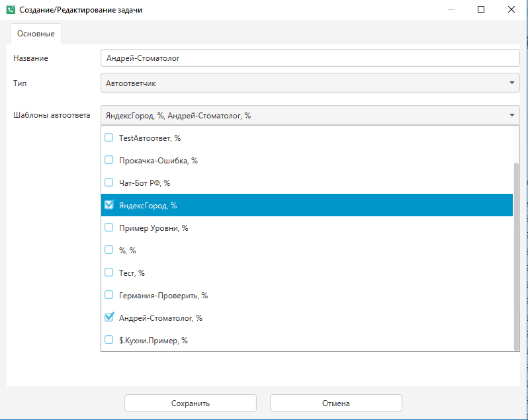Click the phone application icon in title bar
Screen dimensions: 528x420
[11, 9]
